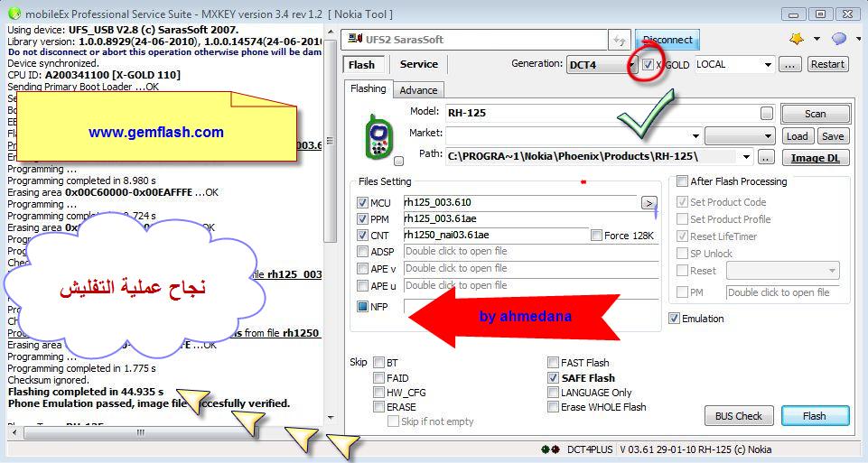
Task: Click the Restart button
Action: (827, 64)
